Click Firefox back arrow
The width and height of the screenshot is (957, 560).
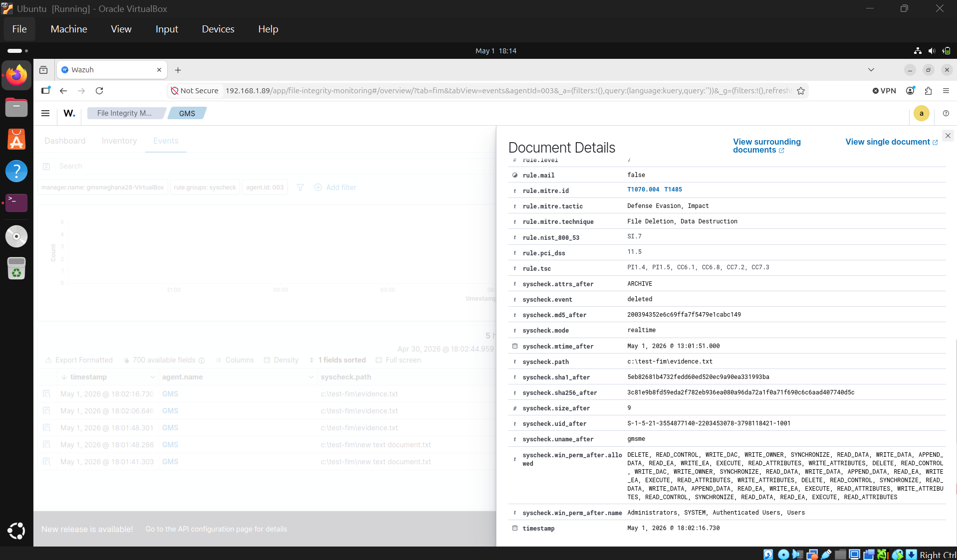[63, 91]
